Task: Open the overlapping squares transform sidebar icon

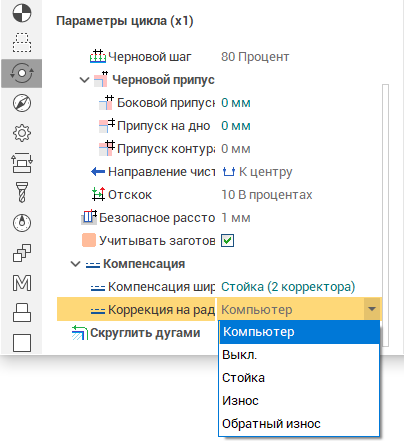Action: [x=22, y=253]
